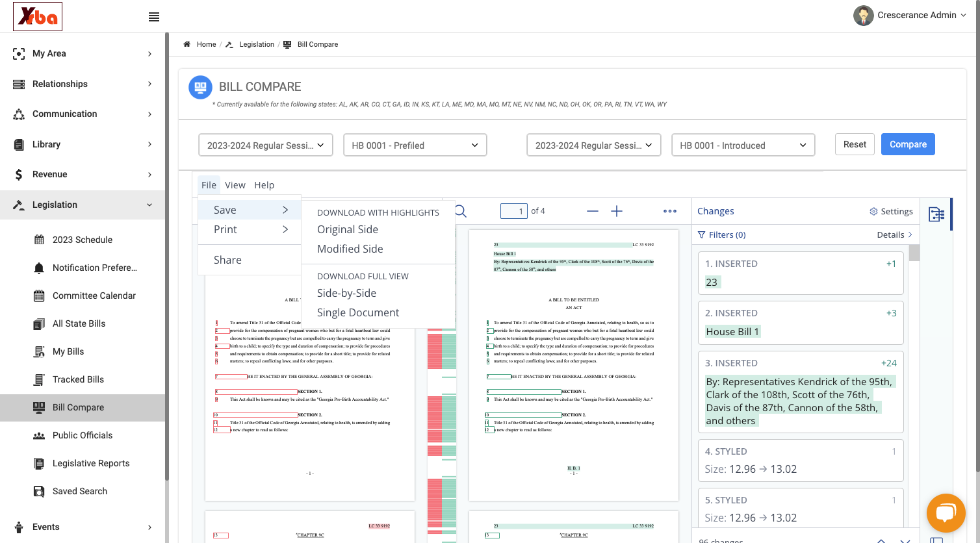Click the Xba logo
The image size is (980, 543).
(x=38, y=16)
